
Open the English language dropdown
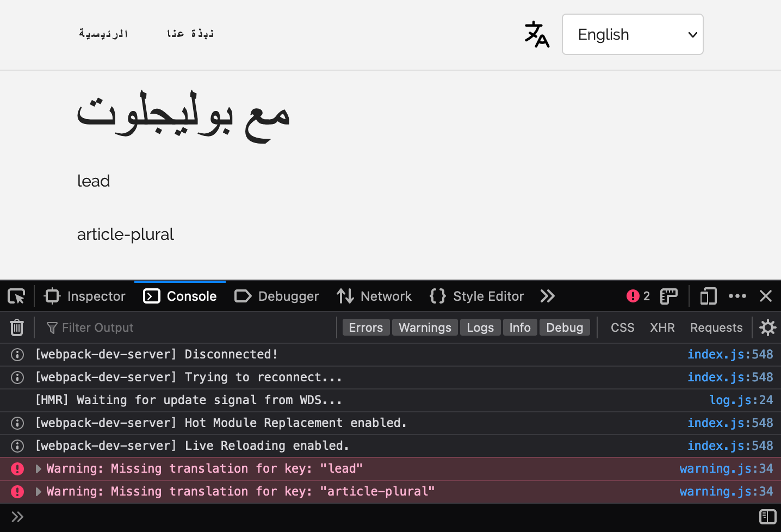point(633,34)
